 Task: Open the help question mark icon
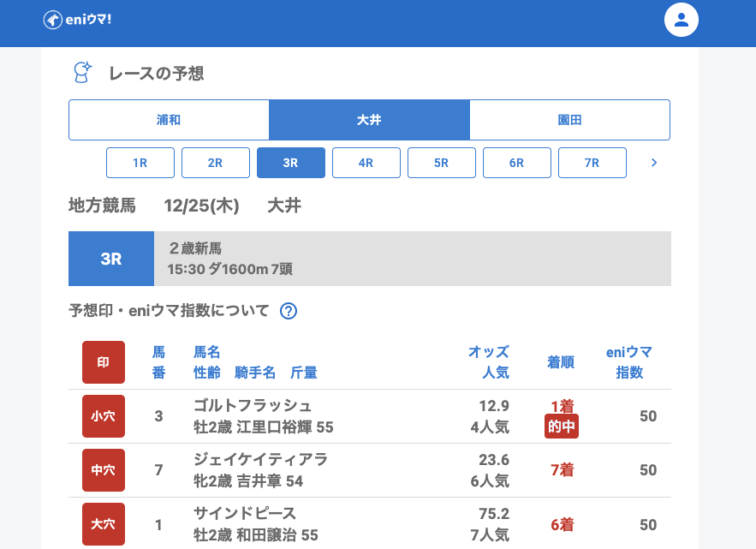tap(289, 311)
